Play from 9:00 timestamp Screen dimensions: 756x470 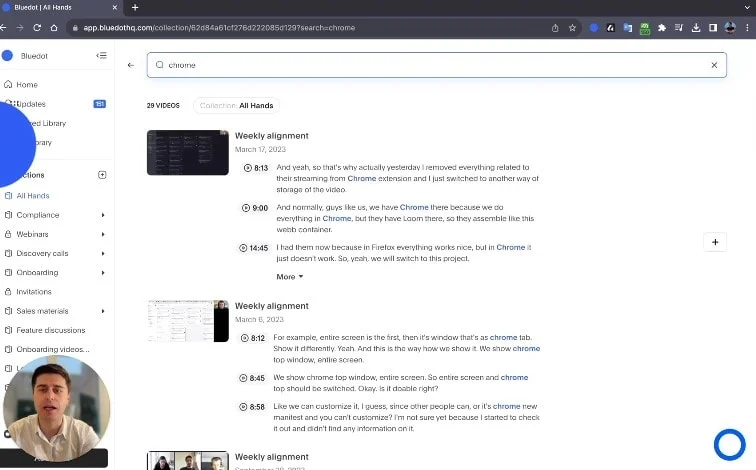[255, 208]
